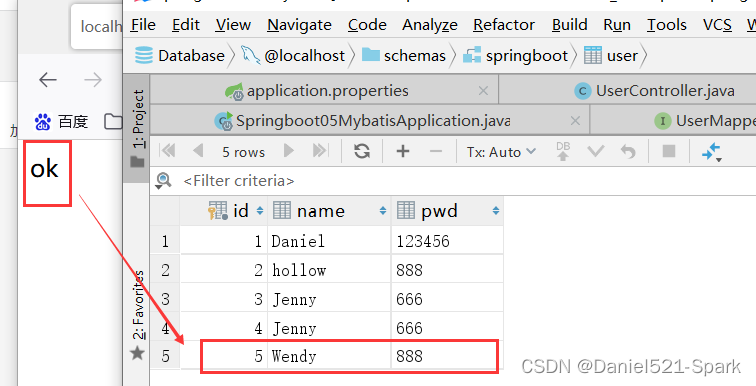Image resolution: width=756 pixels, height=386 pixels.
Task: Go to first page of rows
Action: [x=167, y=151]
